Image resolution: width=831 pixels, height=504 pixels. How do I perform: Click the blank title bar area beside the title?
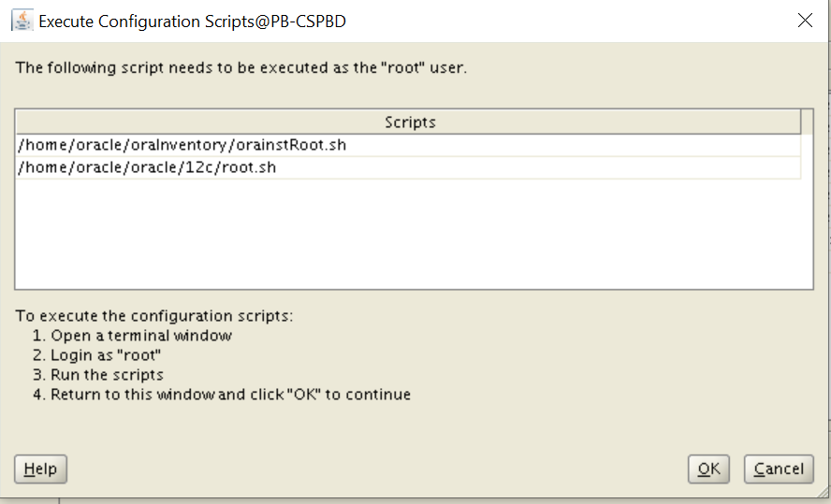click(x=561, y=21)
